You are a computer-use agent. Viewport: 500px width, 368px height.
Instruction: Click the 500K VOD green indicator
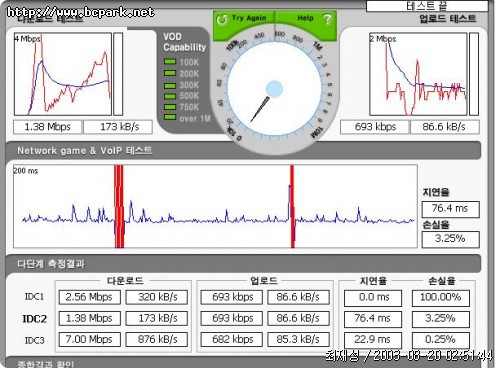(170, 96)
